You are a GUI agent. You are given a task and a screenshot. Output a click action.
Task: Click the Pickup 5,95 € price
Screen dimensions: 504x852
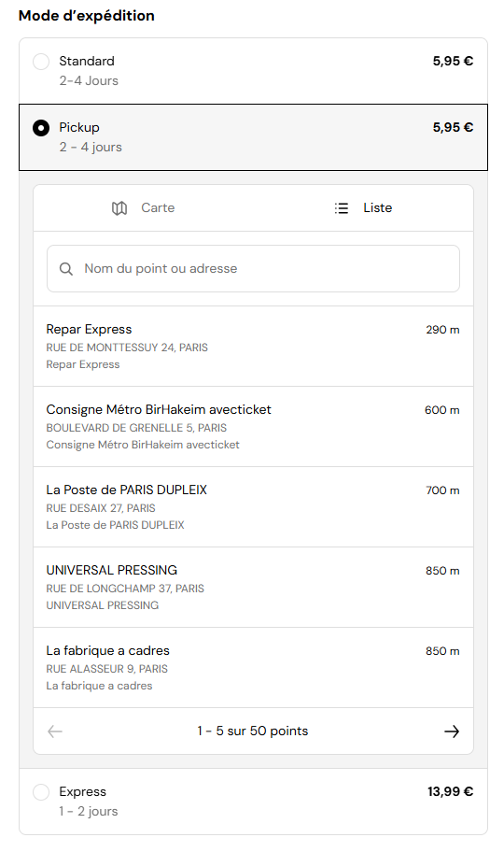coord(453,128)
